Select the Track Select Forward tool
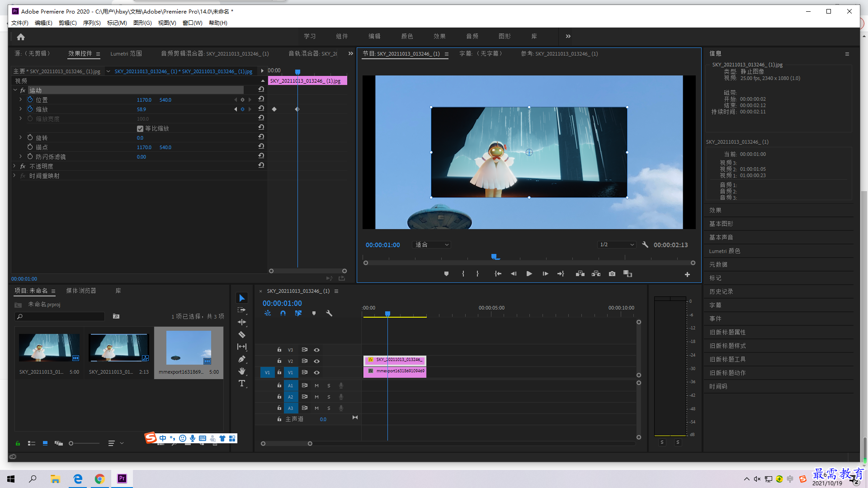 (242, 310)
